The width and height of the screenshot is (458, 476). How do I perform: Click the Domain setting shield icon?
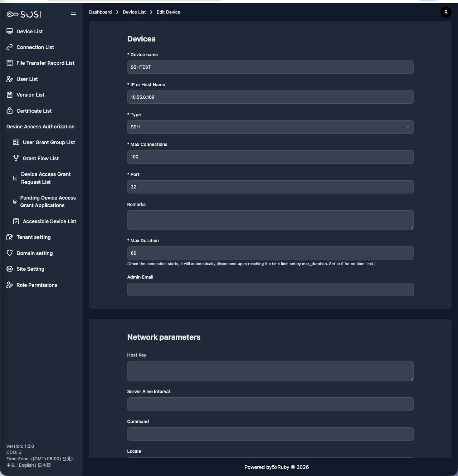(x=10, y=253)
